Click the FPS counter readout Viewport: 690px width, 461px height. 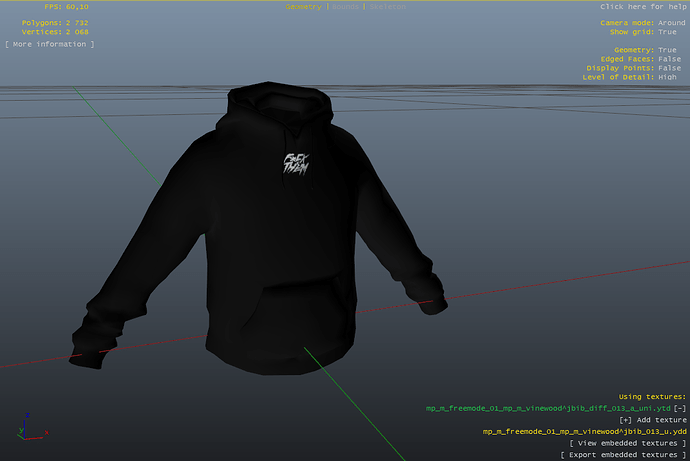[x=66, y=7]
